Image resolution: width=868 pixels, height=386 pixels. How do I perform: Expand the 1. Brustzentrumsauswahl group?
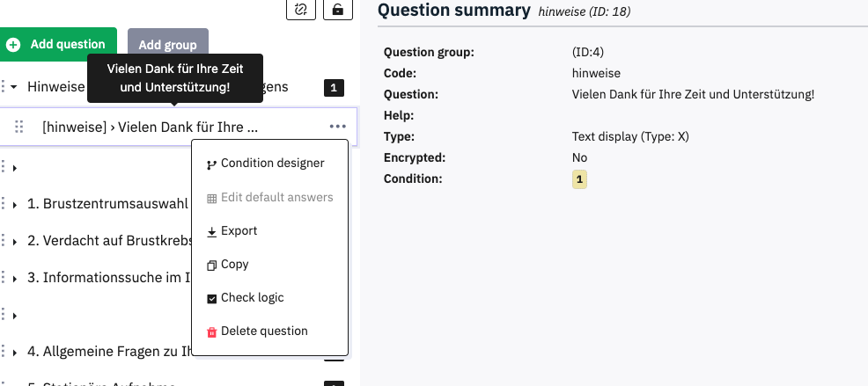(15, 205)
